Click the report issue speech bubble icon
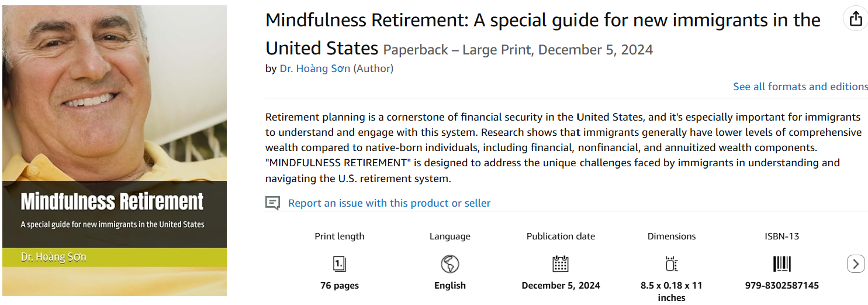The image size is (868, 305). coord(272,203)
